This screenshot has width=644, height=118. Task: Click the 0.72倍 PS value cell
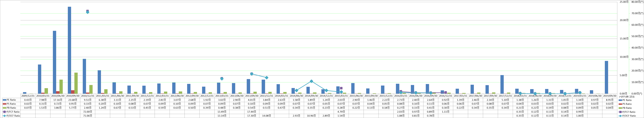click(x=58, y=104)
